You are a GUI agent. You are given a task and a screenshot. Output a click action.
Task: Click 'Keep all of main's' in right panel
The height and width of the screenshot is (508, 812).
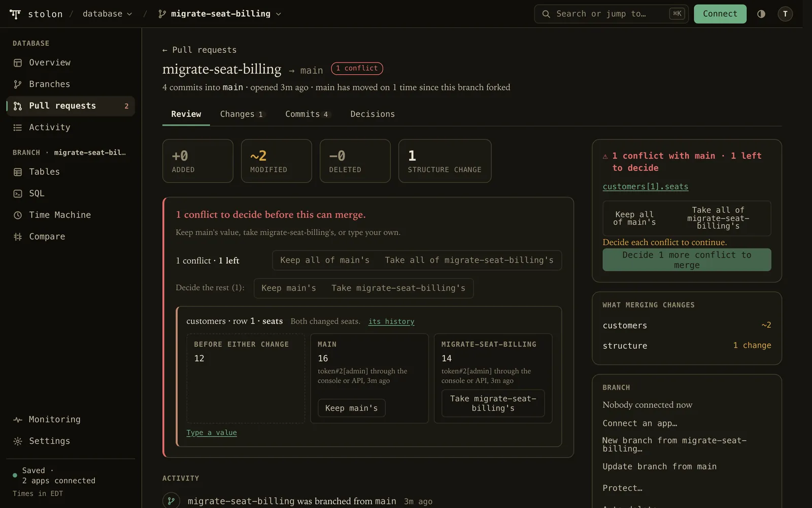(x=634, y=218)
